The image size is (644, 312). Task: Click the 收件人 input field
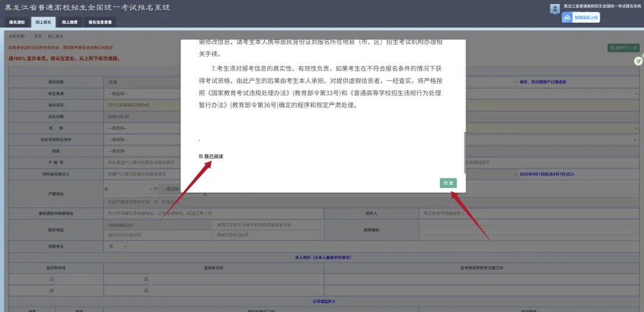coord(530,214)
